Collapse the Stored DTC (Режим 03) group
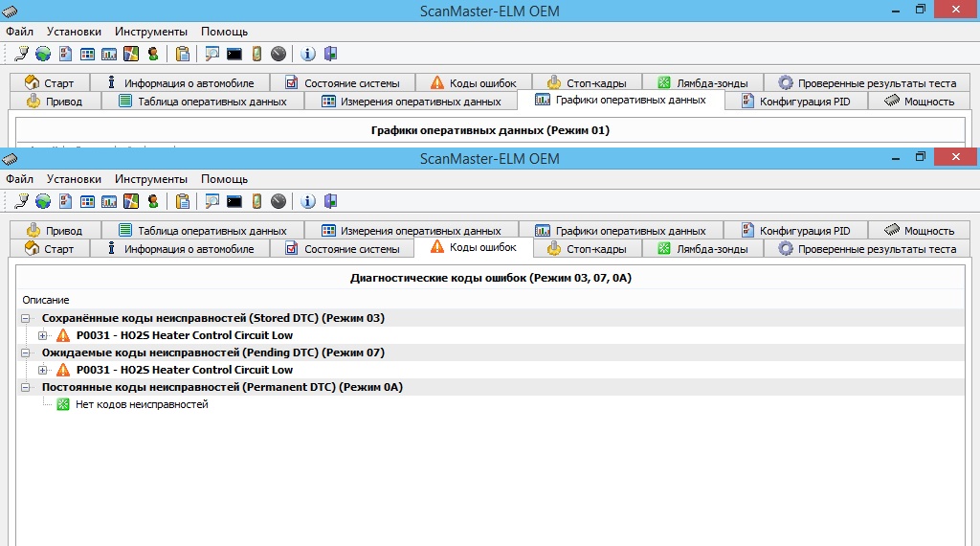 pos(26,318)
